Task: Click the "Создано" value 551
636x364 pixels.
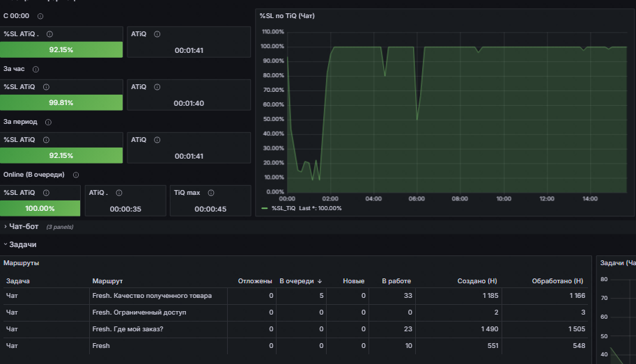Action: [492, 345]
